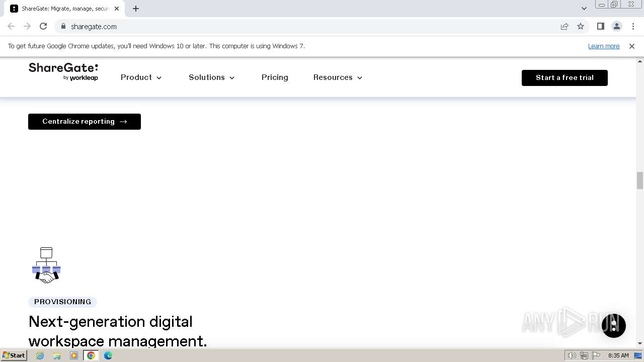Expand the Product menu
Screen dimensions: 644x362
tap(141, 77)
